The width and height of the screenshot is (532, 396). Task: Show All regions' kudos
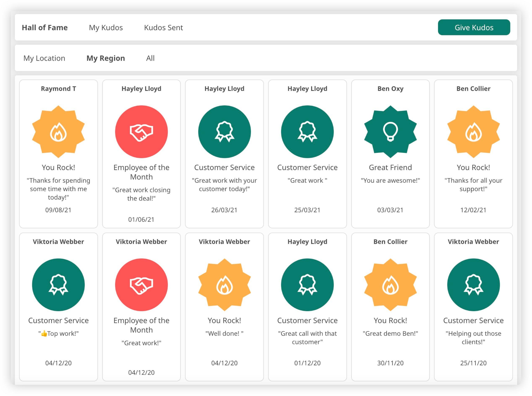tap(150, 58)
